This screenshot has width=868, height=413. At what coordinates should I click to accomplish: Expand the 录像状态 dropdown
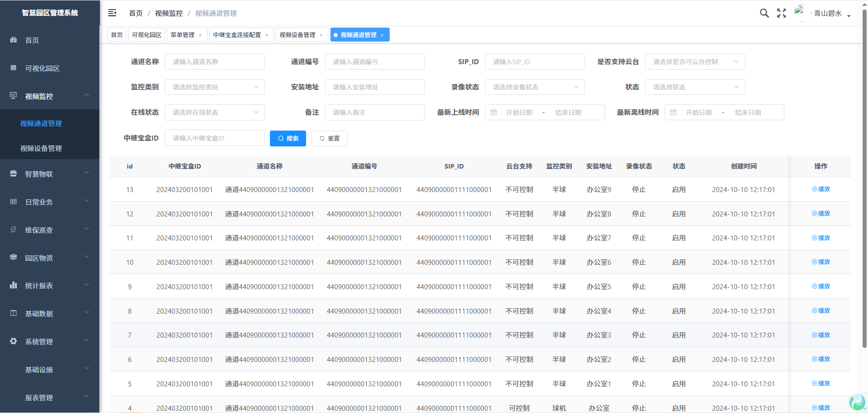[534, 87]
